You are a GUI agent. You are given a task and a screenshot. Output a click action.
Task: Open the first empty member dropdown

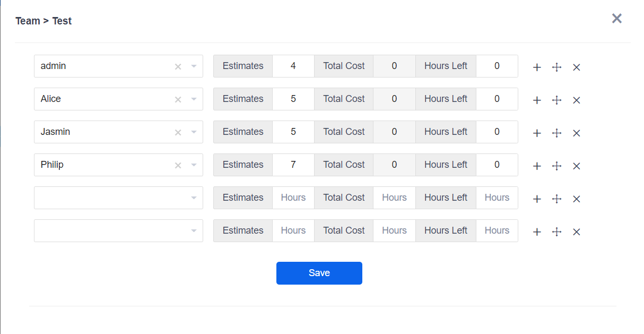click(x=194, y=198)
